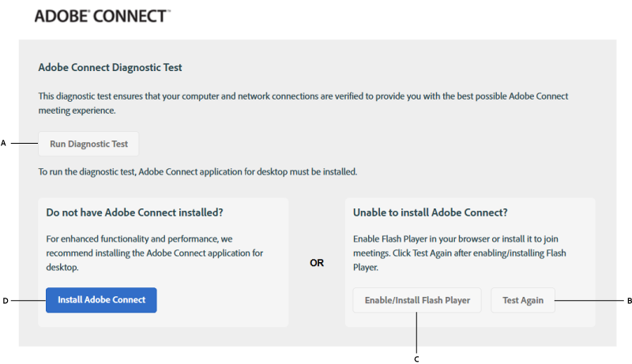The width and height of the screenshot is (632, 364).
Task: Click the note about desktop application requirement
Action: 197,171
